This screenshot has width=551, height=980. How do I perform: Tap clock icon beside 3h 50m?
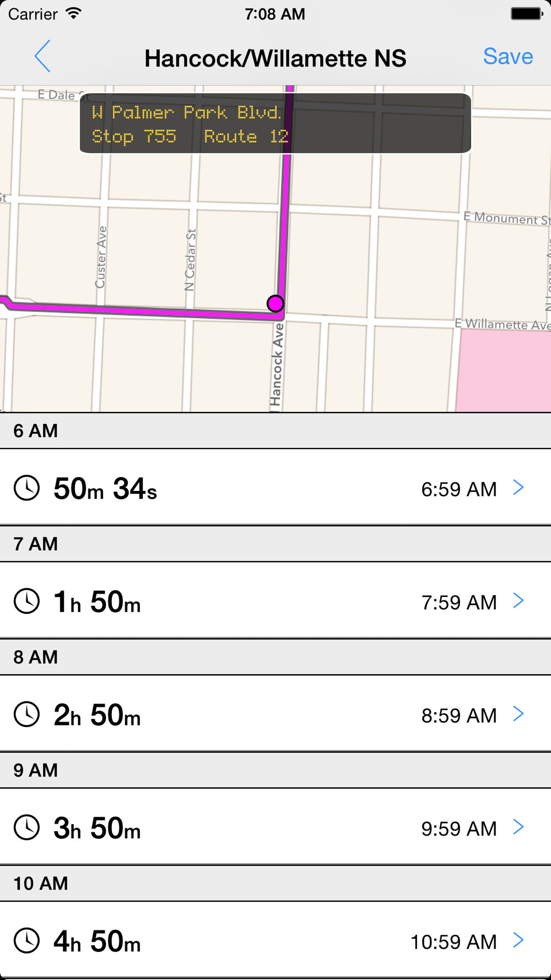pos(26,827)
